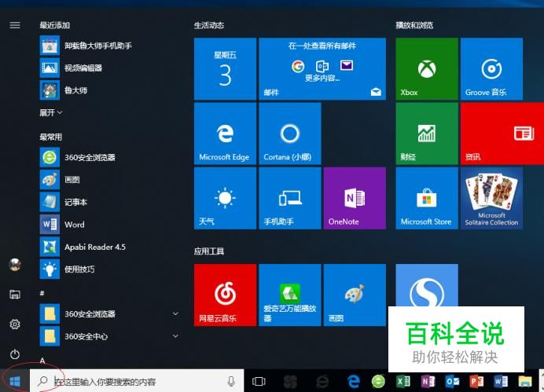Launch the 网易云音乐 tile

(225, 295)
